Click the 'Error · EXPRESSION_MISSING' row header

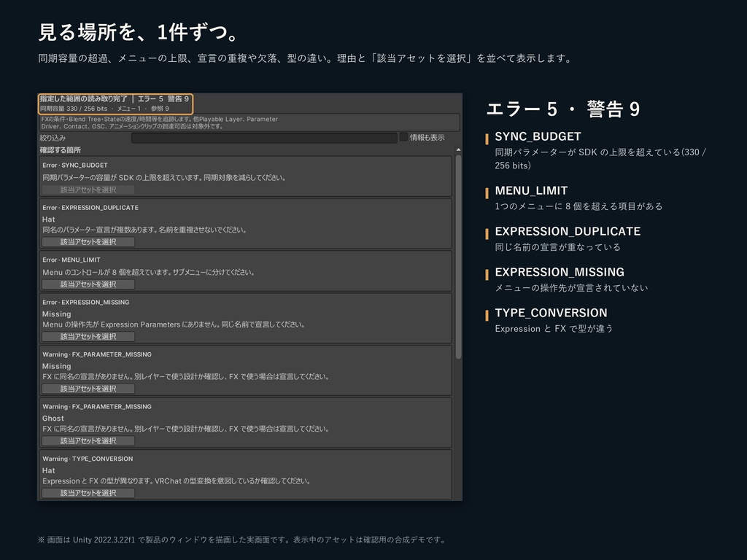pos(86,303)
